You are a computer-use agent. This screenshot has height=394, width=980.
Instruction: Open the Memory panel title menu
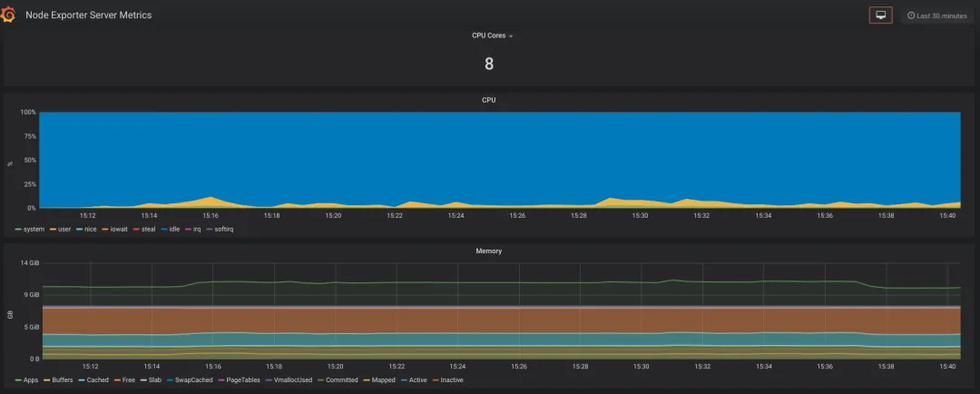click(x=488, y=251)
